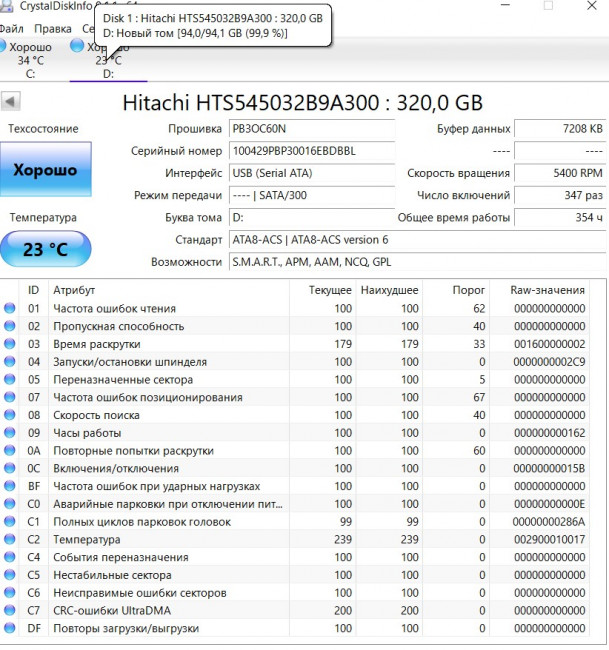
Task: Click status dot for C2 Температура
Action: 10,539
